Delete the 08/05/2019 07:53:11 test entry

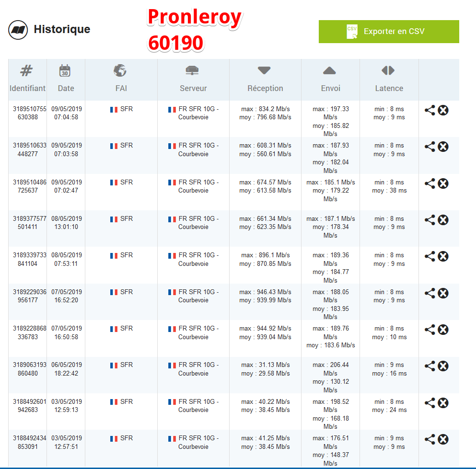click(x=443, y=256)
